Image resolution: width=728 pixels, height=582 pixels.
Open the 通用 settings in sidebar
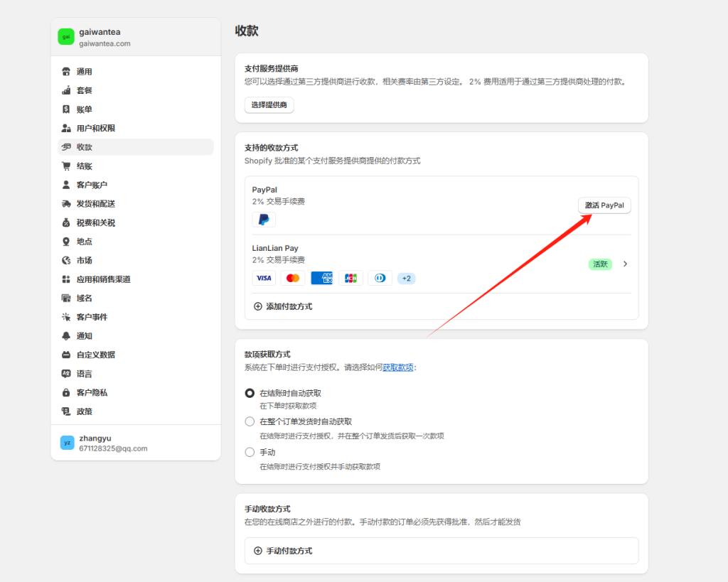68,71
